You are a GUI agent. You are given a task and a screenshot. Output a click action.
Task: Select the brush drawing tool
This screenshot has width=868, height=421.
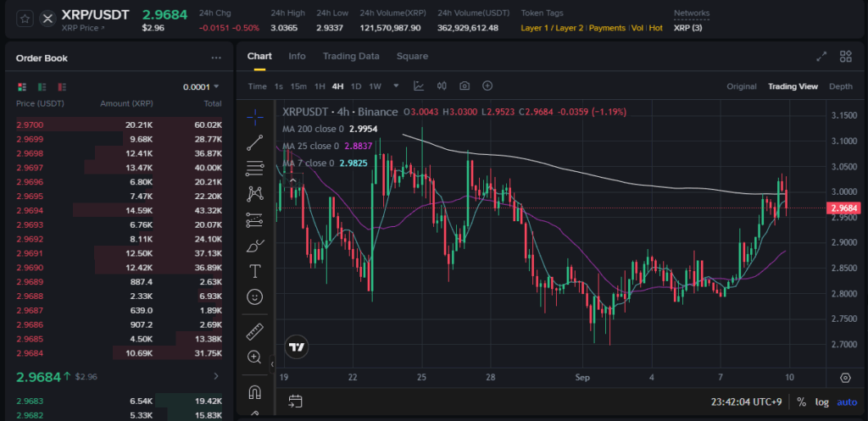click(254, 246)
